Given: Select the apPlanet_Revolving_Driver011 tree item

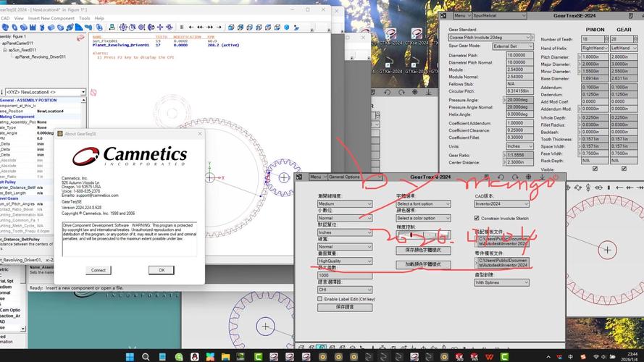Looking at the screenshot, I should (x=41, y=57).
